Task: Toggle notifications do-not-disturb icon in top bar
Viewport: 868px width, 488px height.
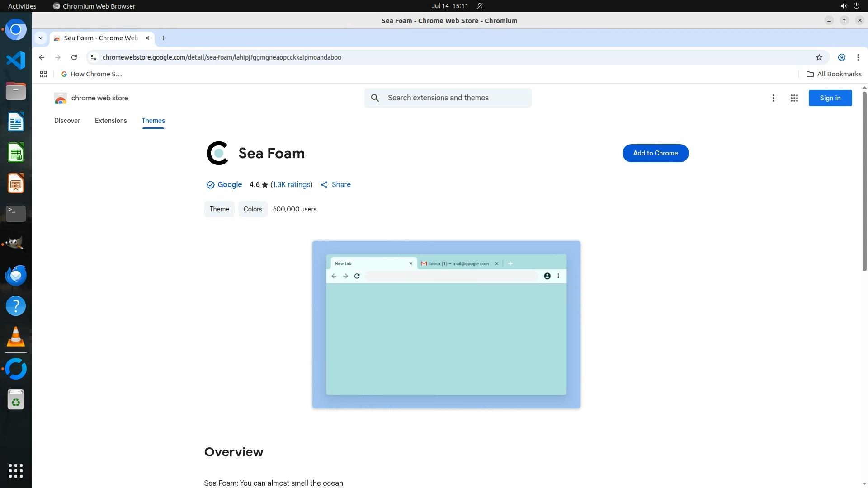Action: tap(480, 6)
